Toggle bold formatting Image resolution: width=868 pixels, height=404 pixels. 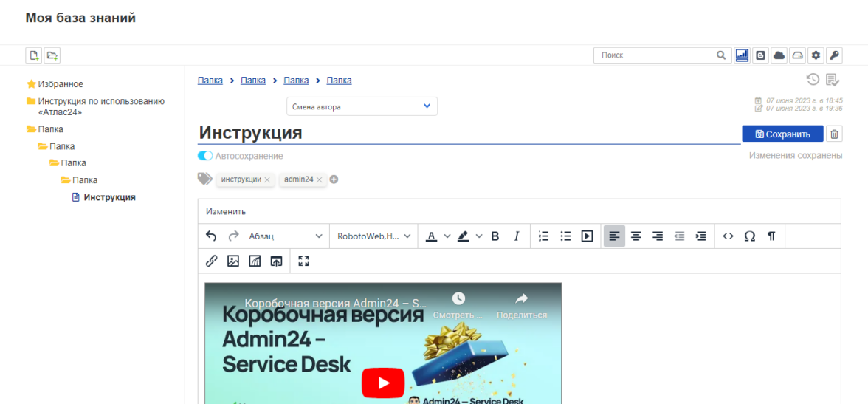click(495, 236)
